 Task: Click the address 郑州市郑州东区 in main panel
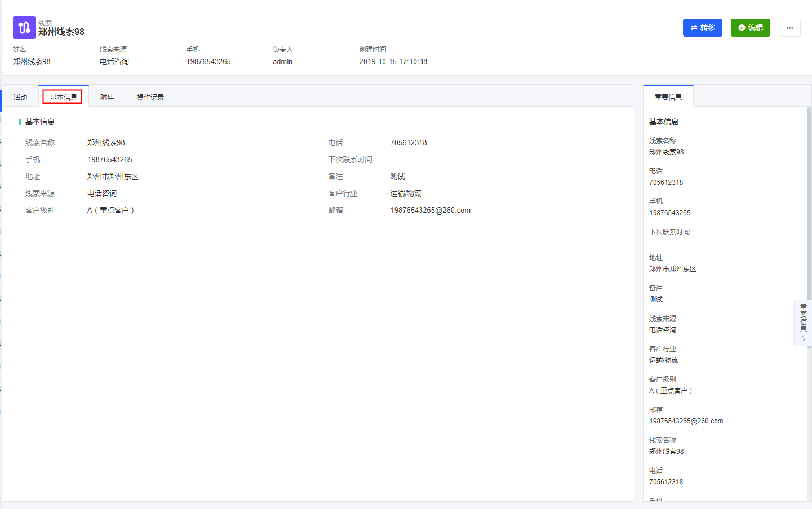[x=113, y=177]
